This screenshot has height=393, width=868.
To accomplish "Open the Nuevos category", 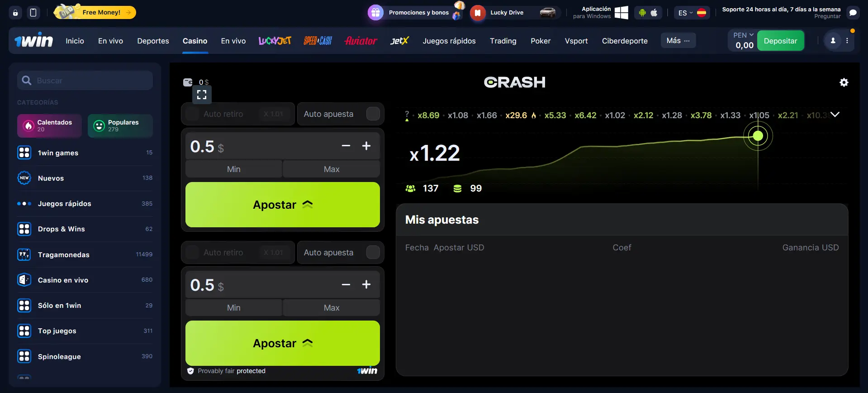I will coord(85,178).
